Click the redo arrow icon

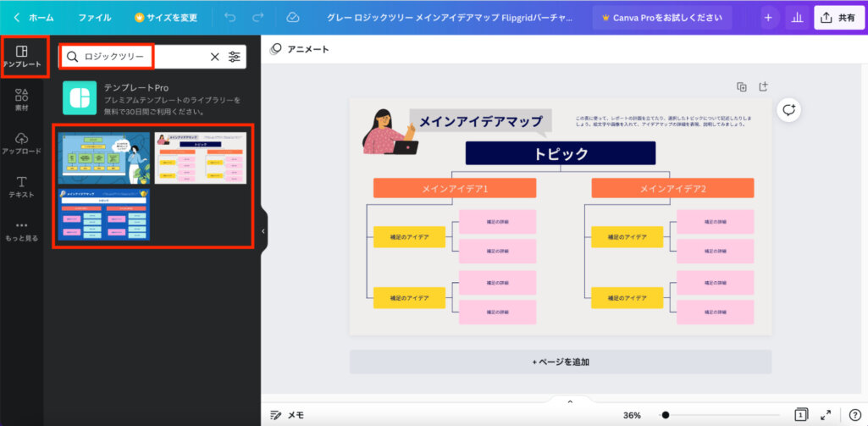coord(258,18)
